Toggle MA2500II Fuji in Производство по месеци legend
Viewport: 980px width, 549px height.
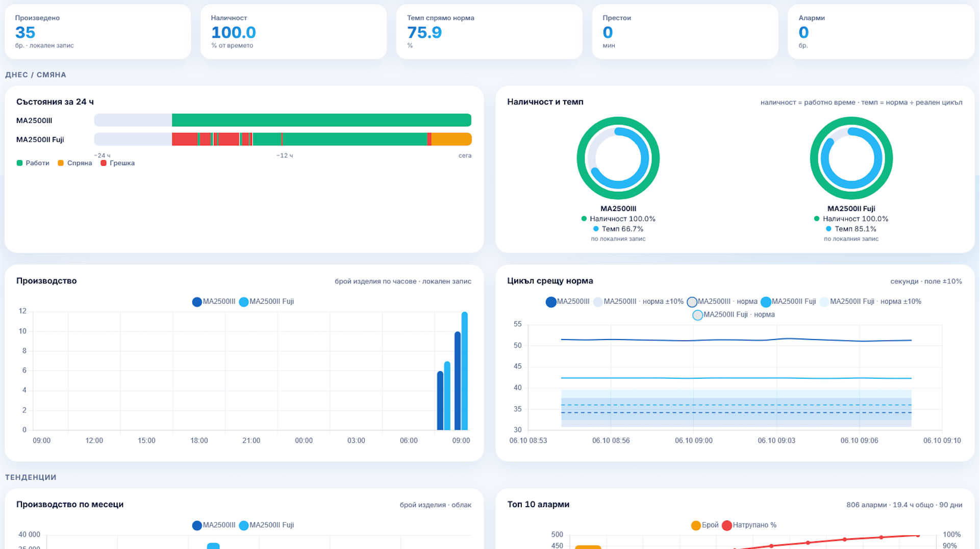click(266, 526)
